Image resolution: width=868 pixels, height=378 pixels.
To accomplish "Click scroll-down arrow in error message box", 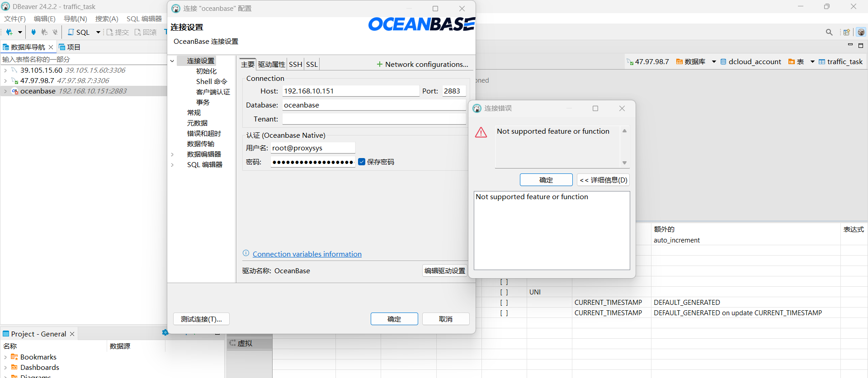I will 624,163.
